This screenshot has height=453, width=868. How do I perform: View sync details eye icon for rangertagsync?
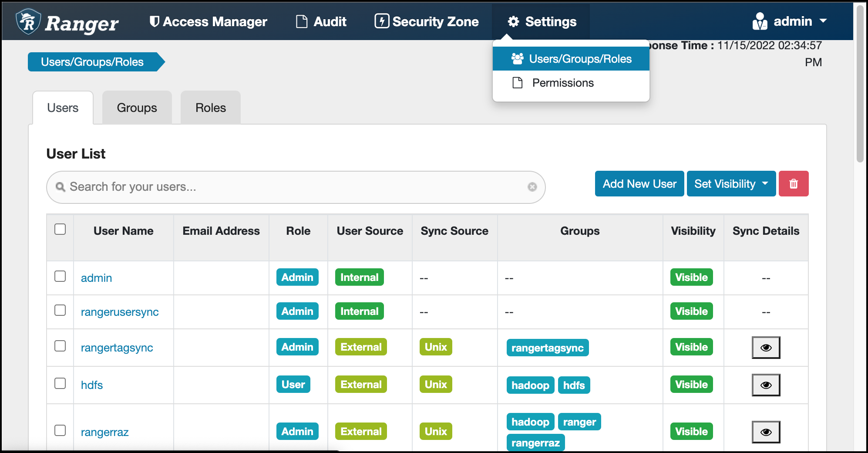click(x=766, y=348)
